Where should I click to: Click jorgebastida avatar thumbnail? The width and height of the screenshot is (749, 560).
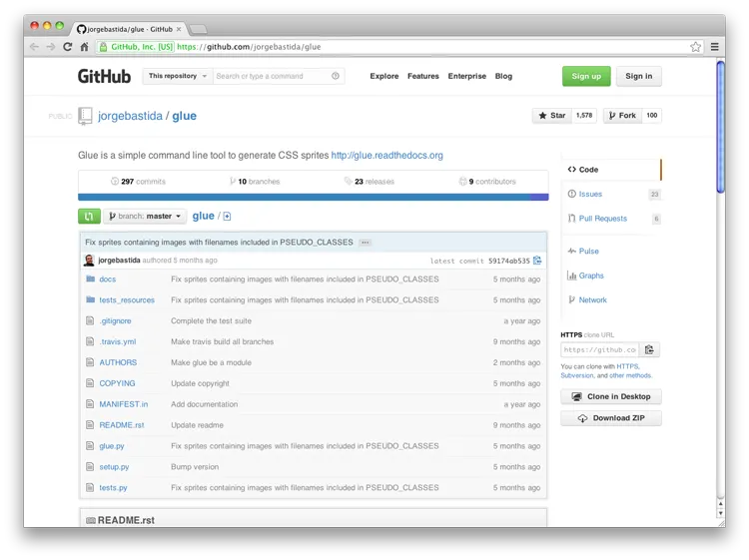coord(89,261)
